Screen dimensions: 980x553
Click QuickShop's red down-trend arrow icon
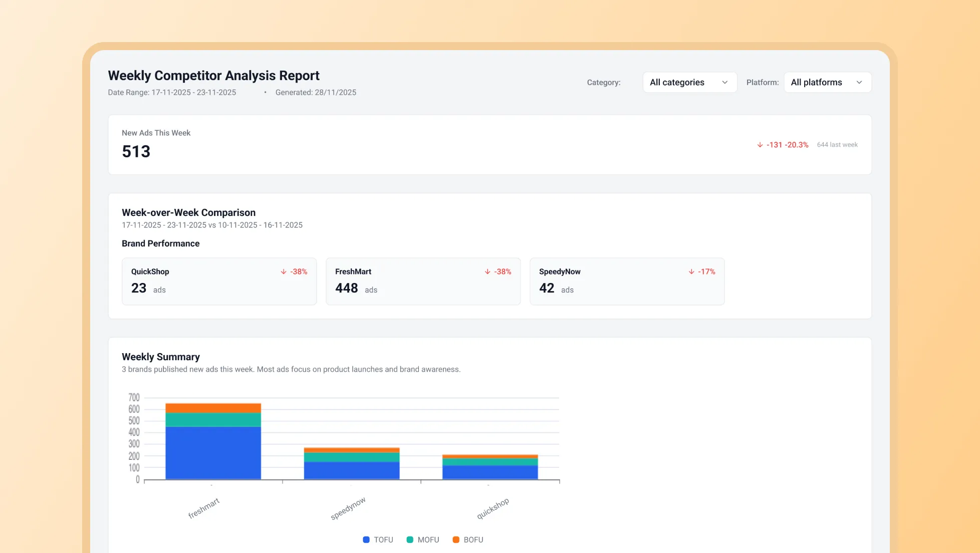point(284,271)
